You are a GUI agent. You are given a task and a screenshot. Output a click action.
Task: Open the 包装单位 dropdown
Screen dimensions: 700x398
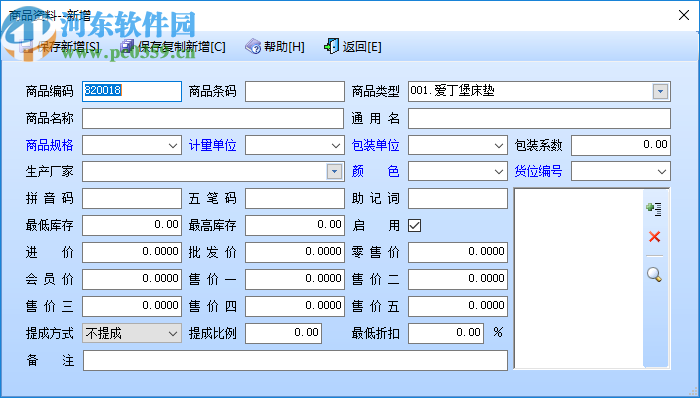(499, 145)
